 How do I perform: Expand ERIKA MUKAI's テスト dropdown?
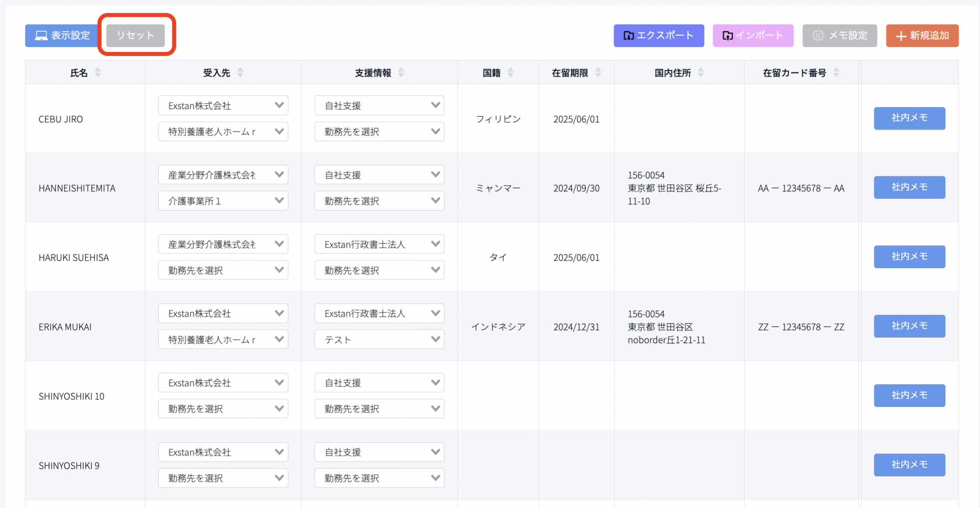(379, 340)
